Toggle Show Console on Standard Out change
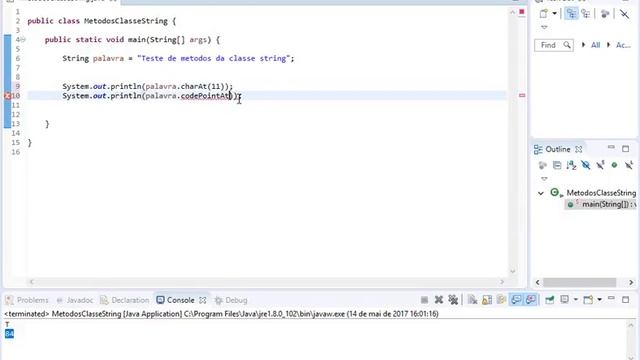This screenshot has height=360, width=640. 516,300
